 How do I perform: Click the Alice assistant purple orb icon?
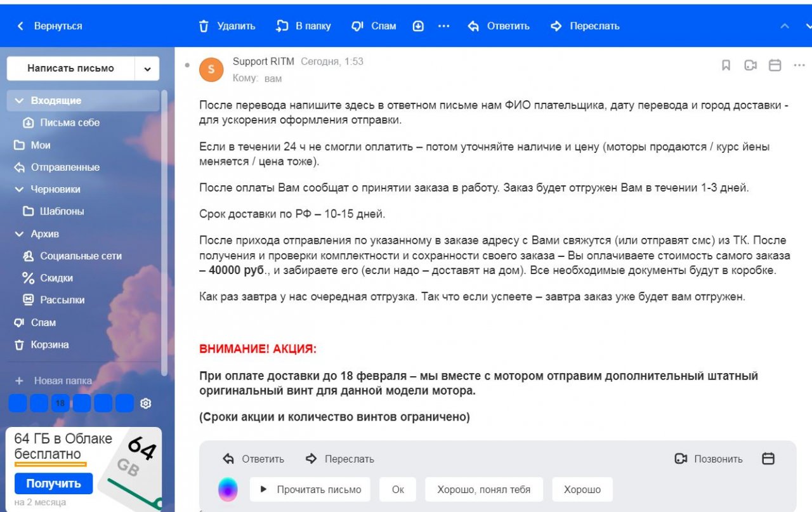pyautogui.click(x=228, y=490)
